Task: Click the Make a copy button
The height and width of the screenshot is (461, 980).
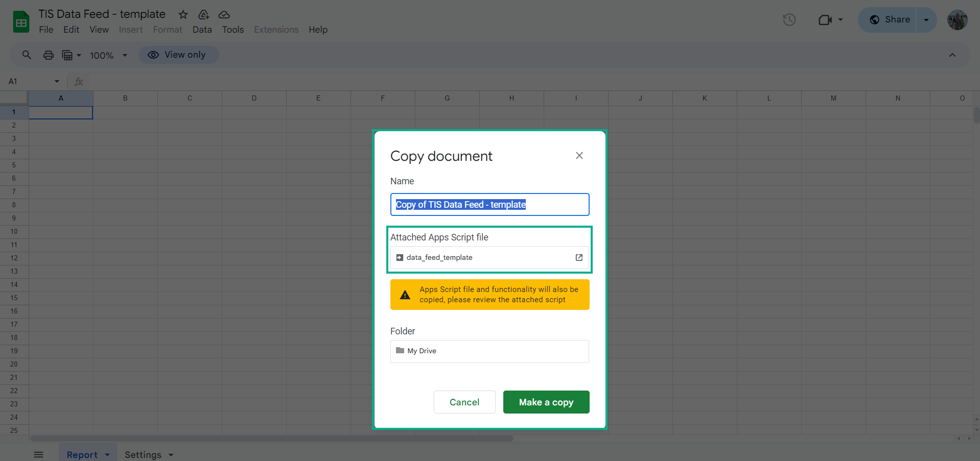Action: [546, 402]
